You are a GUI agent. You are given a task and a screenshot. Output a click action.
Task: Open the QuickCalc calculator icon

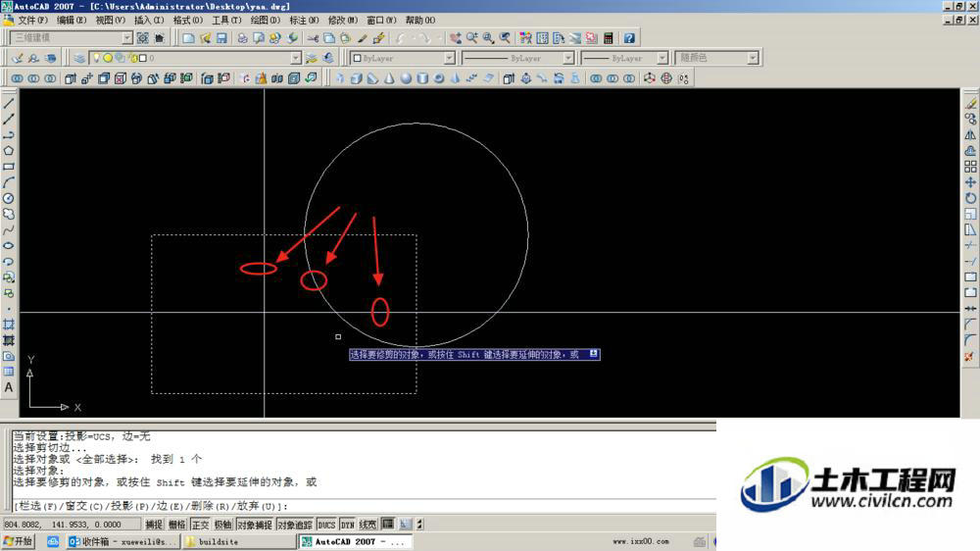(609, 38)
